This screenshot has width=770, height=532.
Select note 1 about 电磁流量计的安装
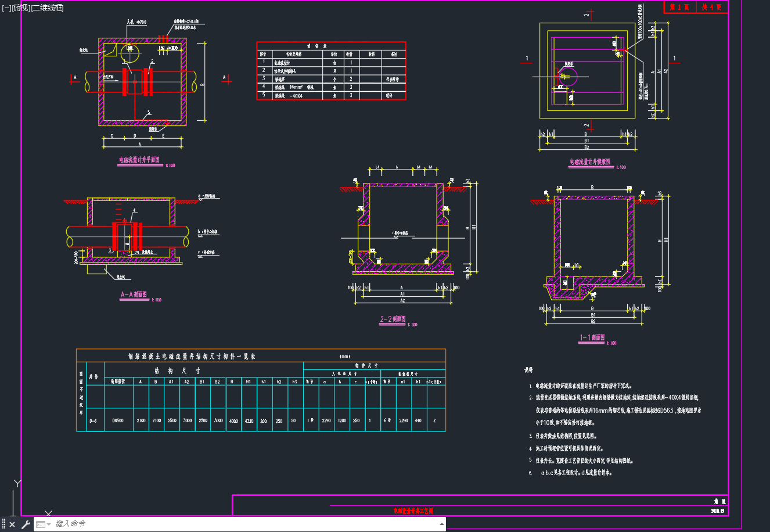(x=580, y=386)
